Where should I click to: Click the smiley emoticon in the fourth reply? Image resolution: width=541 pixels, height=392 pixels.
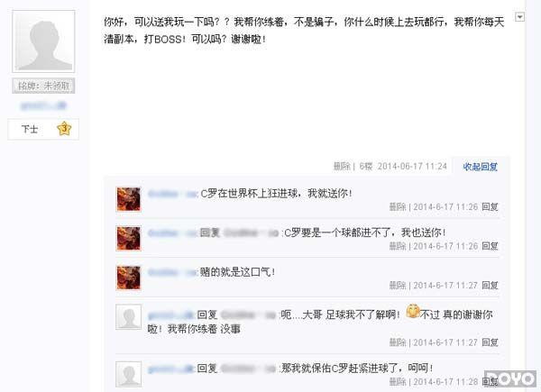tap(413, 311)
